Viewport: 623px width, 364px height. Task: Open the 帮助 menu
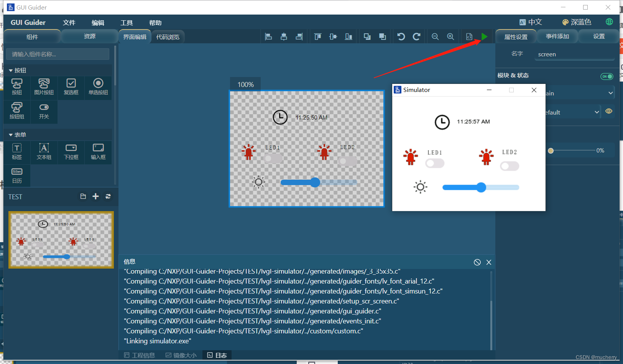pos(155,23)
